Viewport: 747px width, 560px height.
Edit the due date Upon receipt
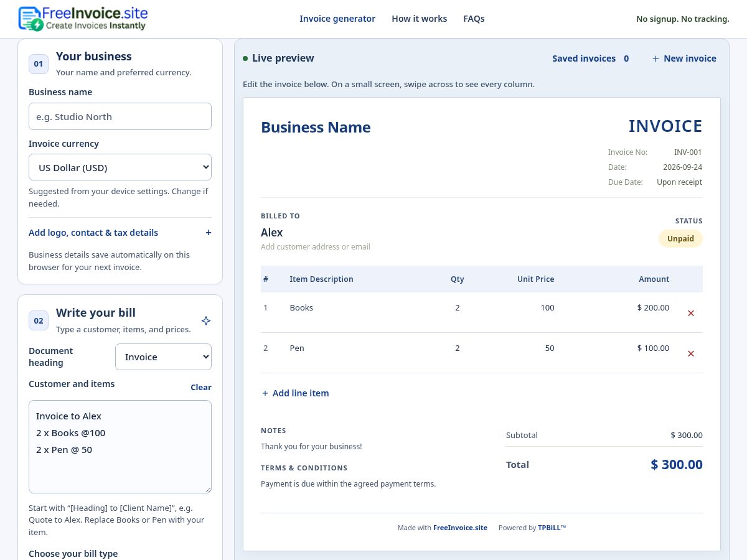coord(679,182)
